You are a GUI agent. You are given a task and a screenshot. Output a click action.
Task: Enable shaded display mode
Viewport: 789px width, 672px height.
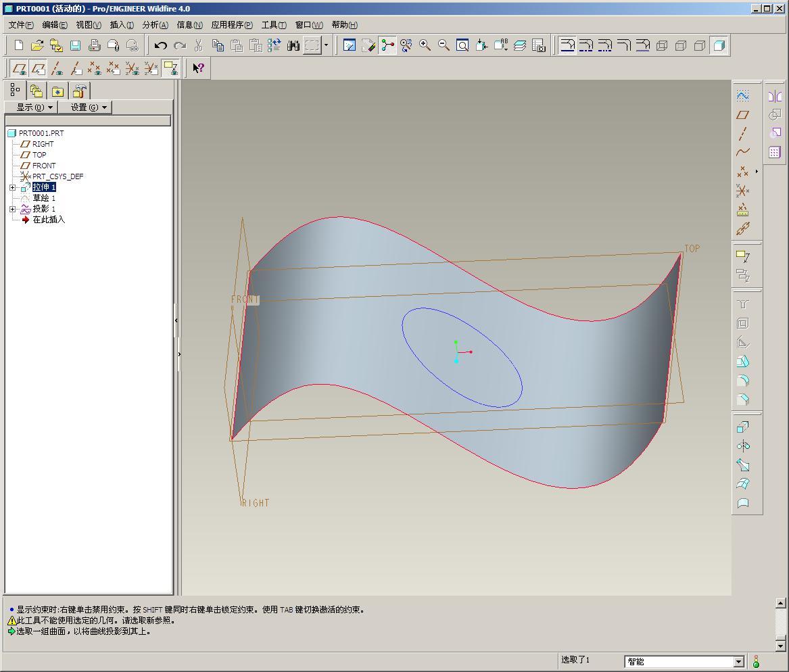point(719,45)
